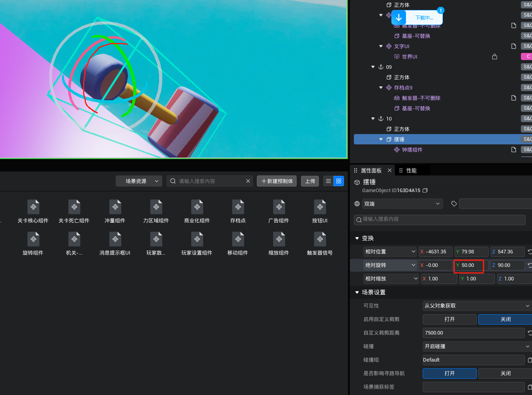Select the 缩放组件 asset icon

point(279,239)
